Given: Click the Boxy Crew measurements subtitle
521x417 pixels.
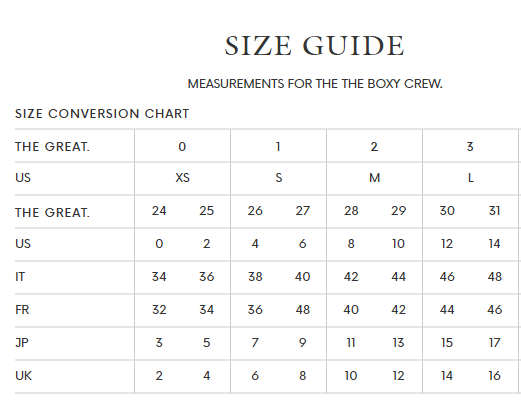Looking at the screenshot, I should pyautogui.click(x=315, y=84).
